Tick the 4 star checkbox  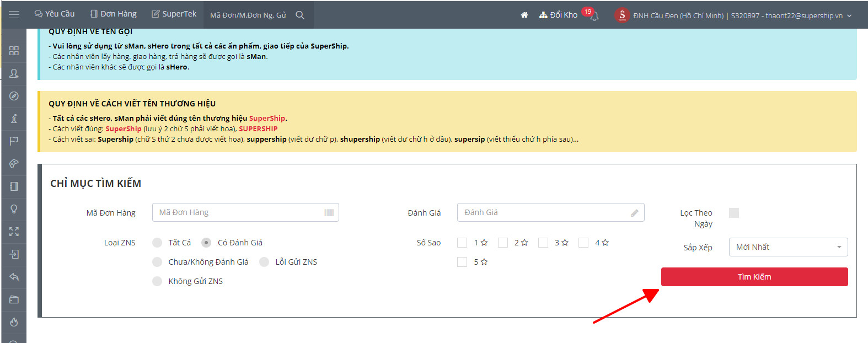click(583, 243)
